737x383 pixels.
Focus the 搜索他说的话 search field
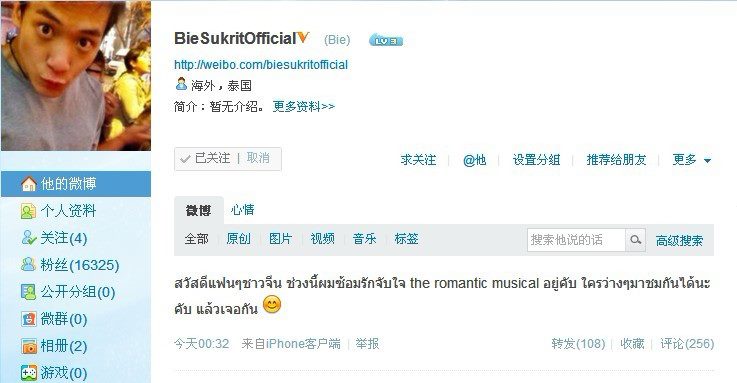pos(576,240)
